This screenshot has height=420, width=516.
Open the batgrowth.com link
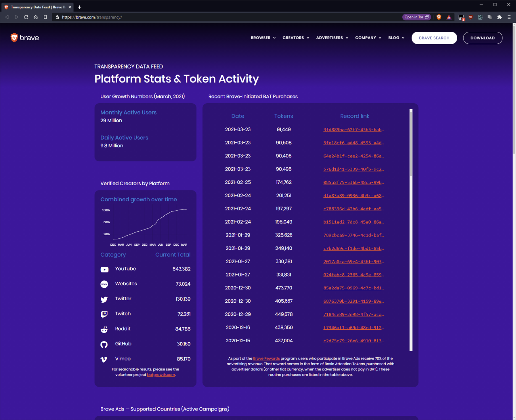coord(161,374)
